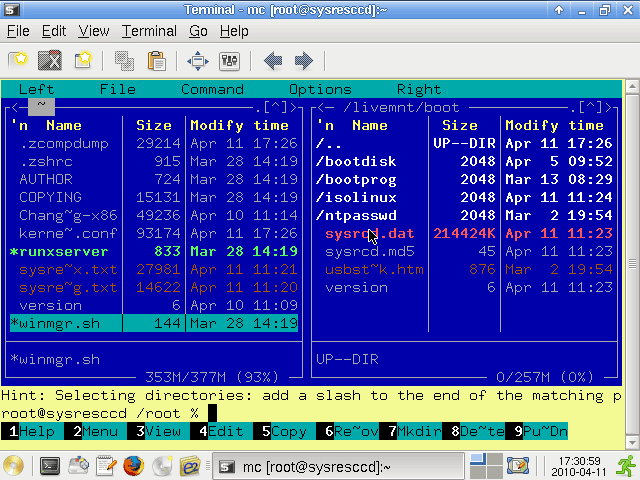This screenshot has width=640, height=480.
Task: Click the paste clipboard toolbar icon
Action: pos(157,61)
